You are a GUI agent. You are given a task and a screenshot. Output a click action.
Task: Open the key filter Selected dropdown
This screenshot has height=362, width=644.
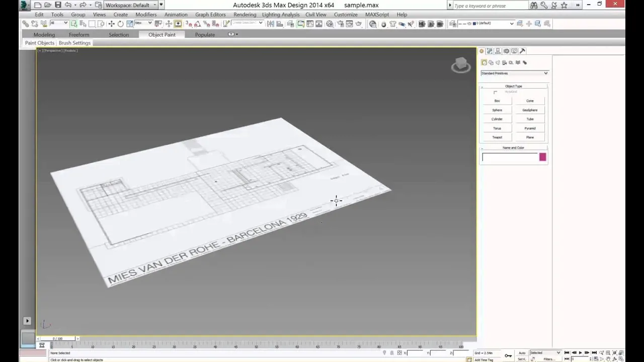(x=545, y=353)
